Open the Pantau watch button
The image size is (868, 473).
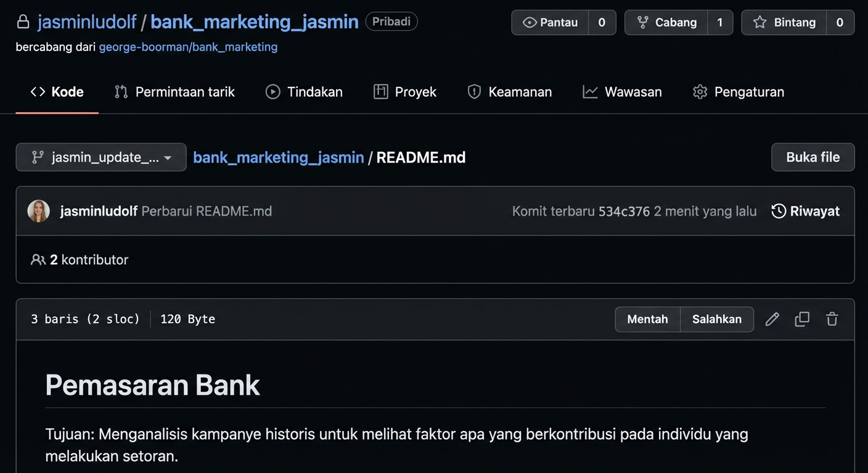coord(550,22)
